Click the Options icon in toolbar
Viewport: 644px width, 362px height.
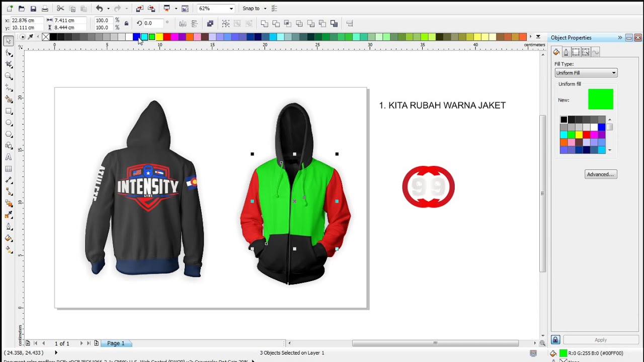pyautogui.click(x=274, y=9)
